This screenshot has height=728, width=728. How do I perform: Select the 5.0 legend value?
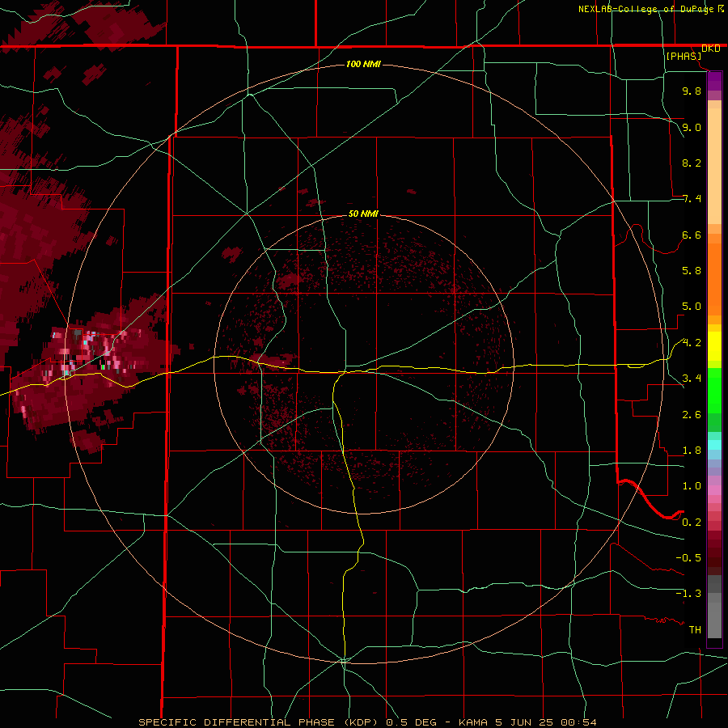tap(692, 307)
